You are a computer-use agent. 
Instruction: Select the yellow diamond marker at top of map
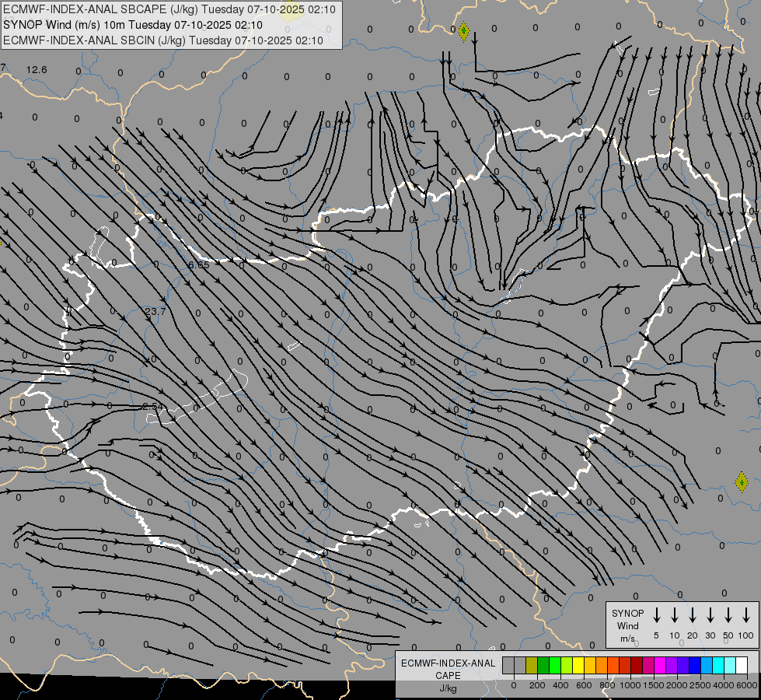(464, 32)
